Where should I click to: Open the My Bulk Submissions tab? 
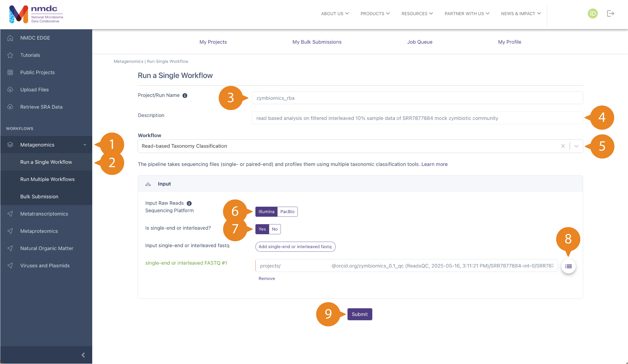click(x=317, y=42)
